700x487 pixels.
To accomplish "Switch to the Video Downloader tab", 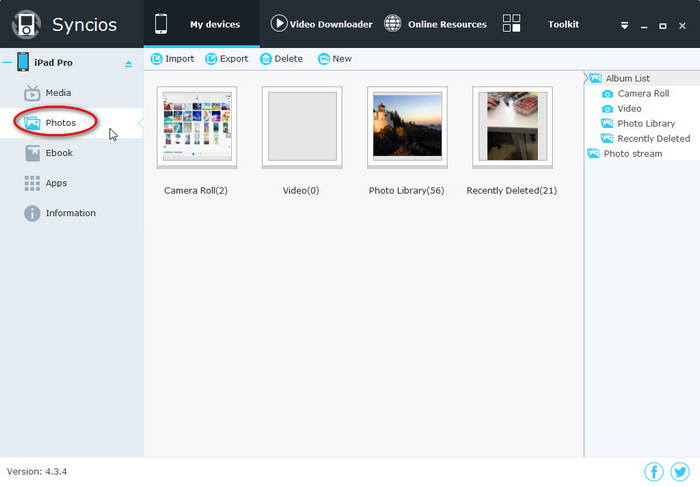I will click(321, 24).
